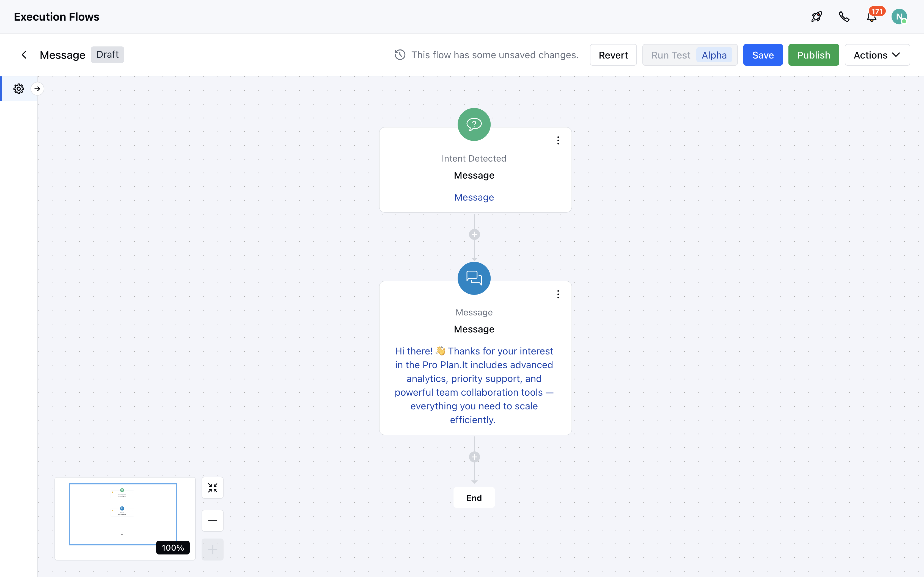Zoom out with the minus button
Viewport: 924px width, 577px height.
(213, 520)
